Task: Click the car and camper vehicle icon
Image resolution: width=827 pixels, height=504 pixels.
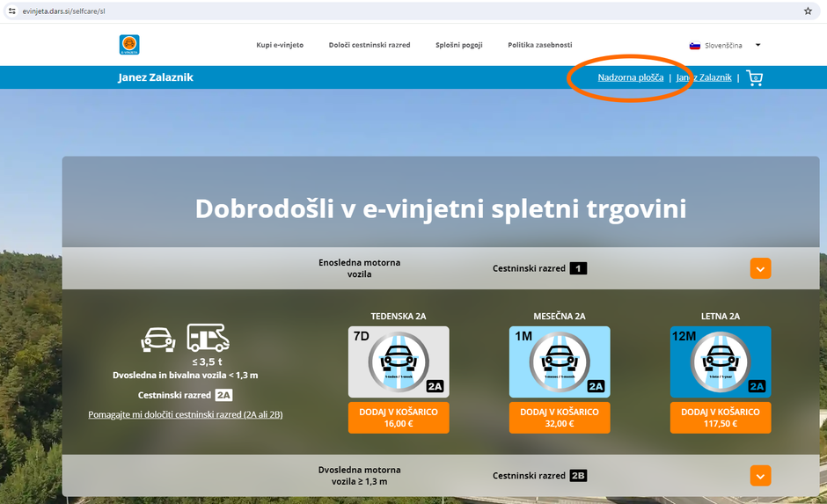Action: pos(186,339)
